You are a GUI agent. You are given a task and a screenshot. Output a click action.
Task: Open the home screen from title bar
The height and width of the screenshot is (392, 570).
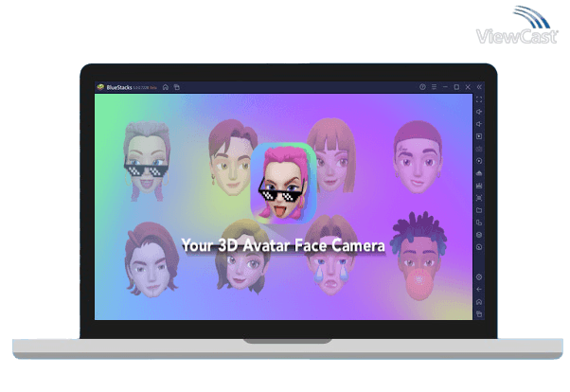point(166,87)
